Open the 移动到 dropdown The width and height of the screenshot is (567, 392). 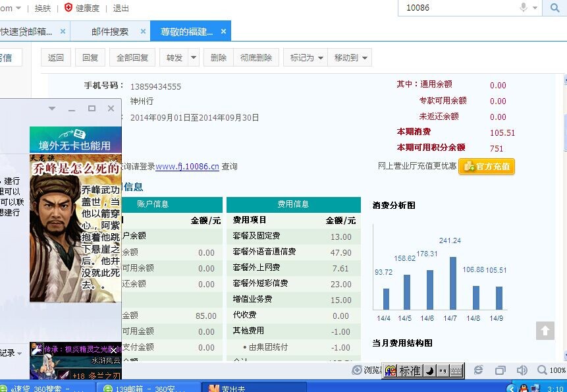click(x=350, y=58)
